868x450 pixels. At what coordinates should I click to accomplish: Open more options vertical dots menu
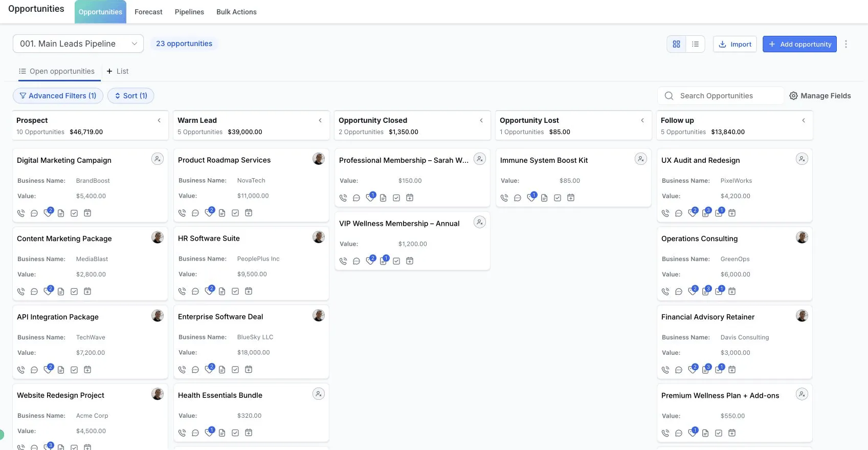click(x=846, y=44)
